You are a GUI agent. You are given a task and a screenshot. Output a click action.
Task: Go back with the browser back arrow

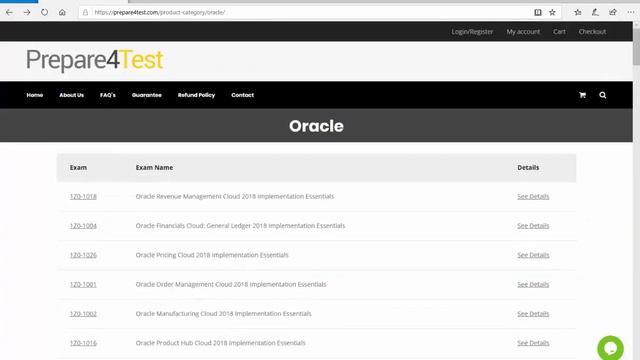click(x=9, y=12)
